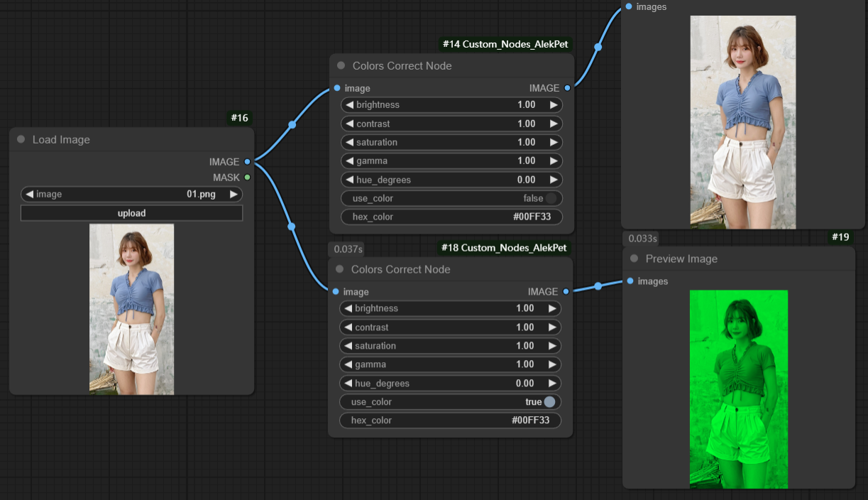Viewport: 868px width, 500px height.
Task: Decrease gamma on the lower node
Action: [348, 365]
